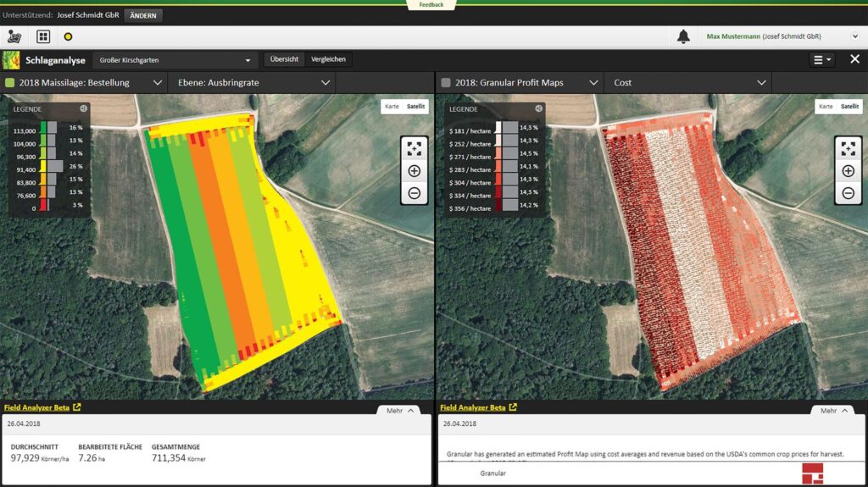Open the notifications bell
868x487 pixels.
684,36
